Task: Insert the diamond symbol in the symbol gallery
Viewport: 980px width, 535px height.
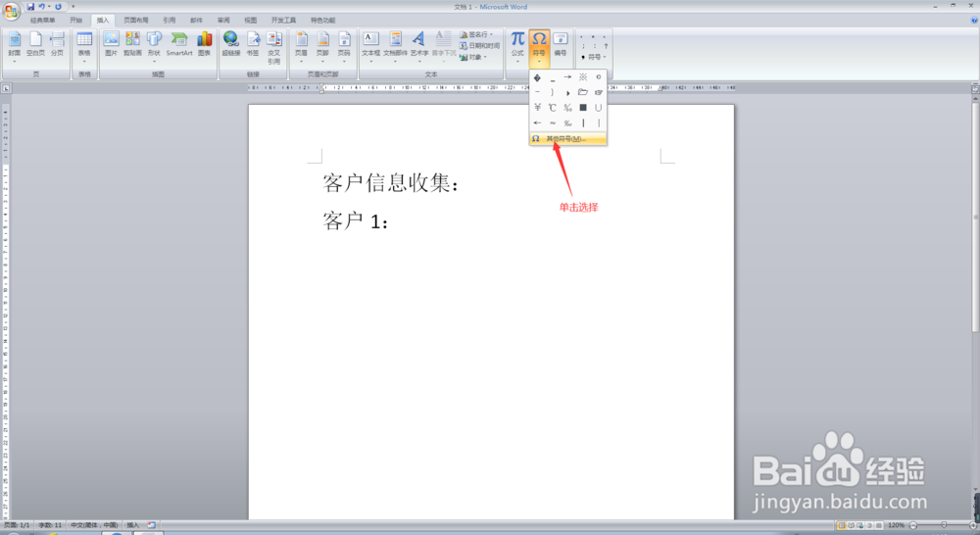Action: click(x=537, y=77)
